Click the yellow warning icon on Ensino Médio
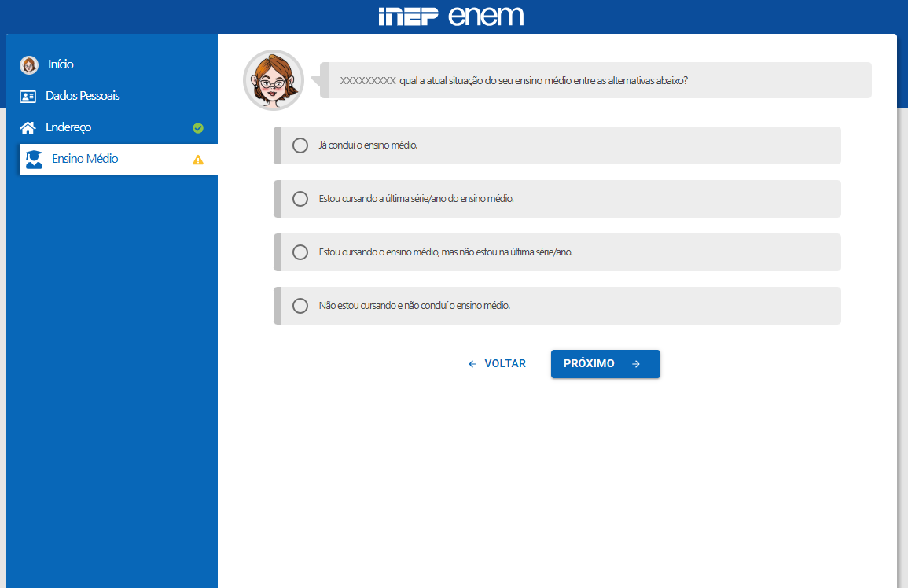Viewport: 908px width, 588px height. [199, 160]
